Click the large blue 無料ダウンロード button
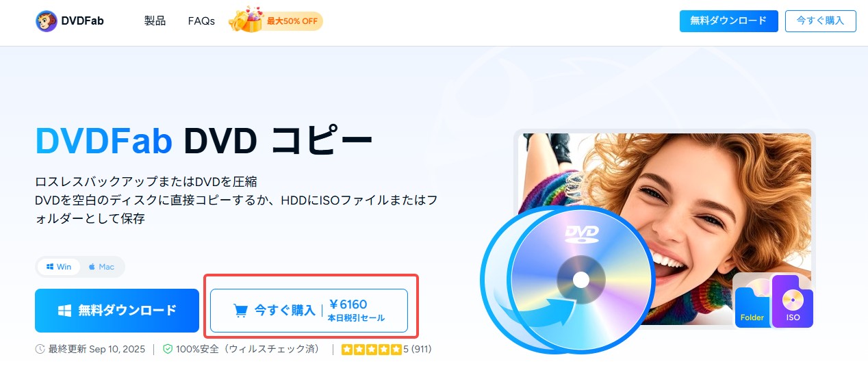Screen dimensions: 868x390 [117, 311]
